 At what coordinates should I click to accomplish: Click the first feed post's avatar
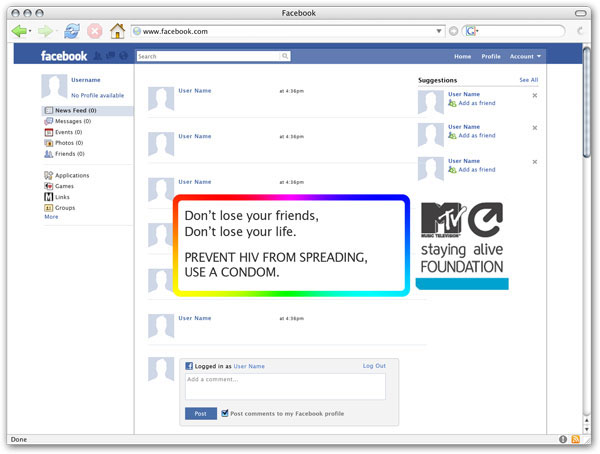click(161, 99)
